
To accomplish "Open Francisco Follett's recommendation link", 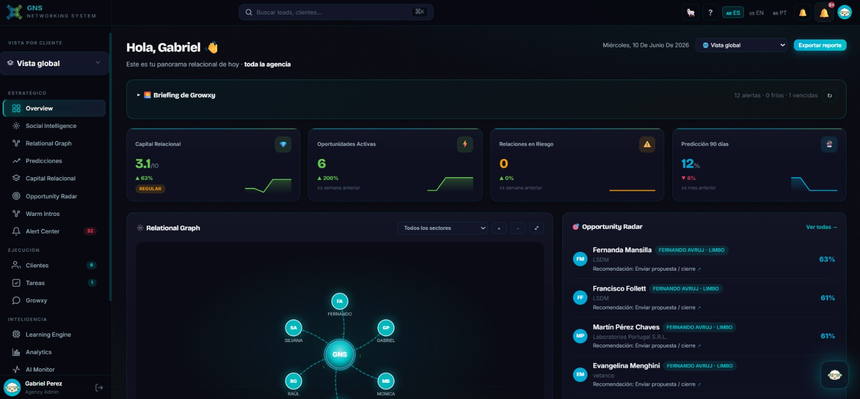I will [647, 307].
